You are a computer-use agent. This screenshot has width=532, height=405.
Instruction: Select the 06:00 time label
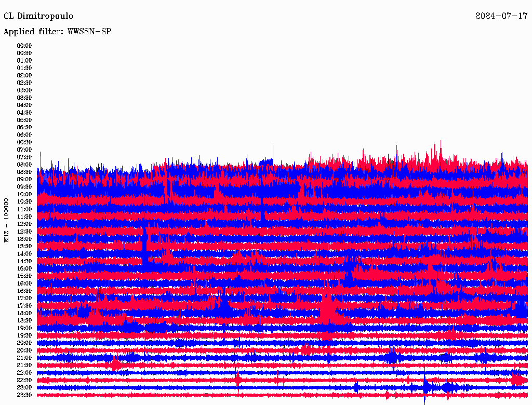(x=24, y=135)
